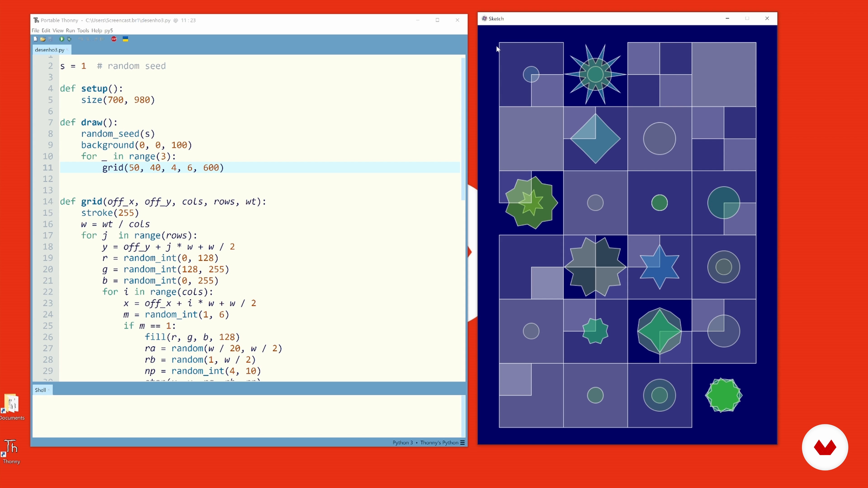Close the Sketch window
This screenshot has height=488, width=868.
[767, 19]
